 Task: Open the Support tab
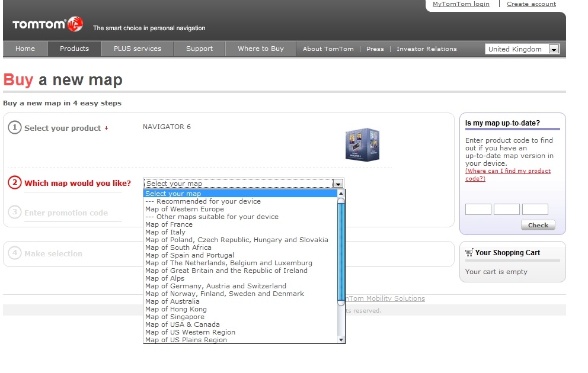tap(199, 49)
